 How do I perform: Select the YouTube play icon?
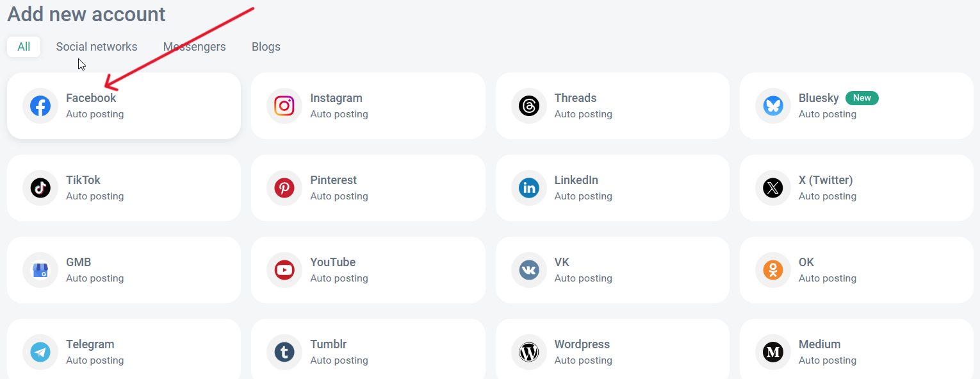[284, 270]
